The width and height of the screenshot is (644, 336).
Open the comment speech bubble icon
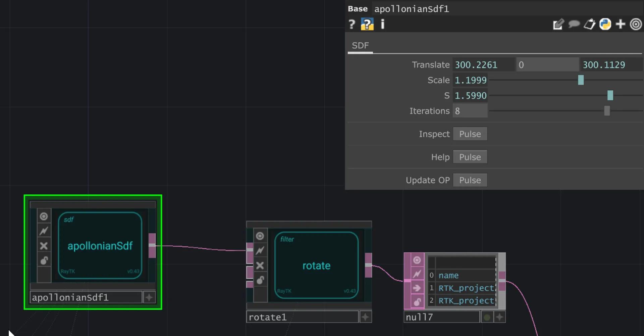tap(574, 24)
